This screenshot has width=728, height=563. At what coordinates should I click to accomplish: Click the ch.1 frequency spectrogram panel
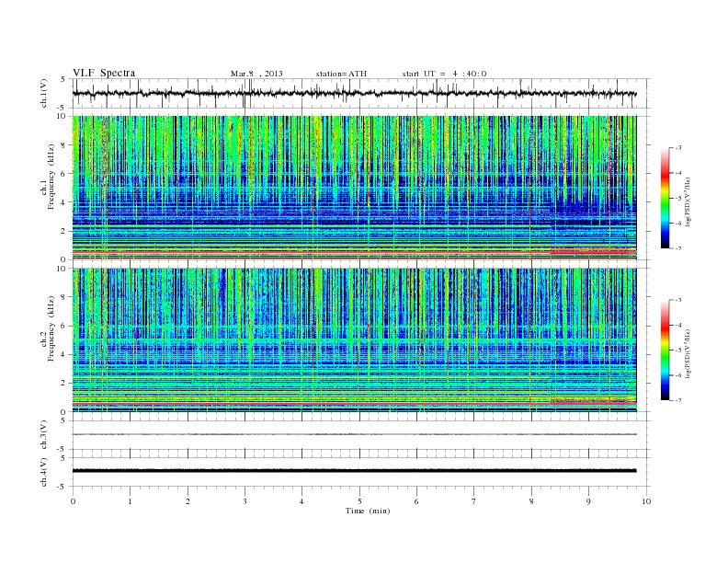[354, 188]
